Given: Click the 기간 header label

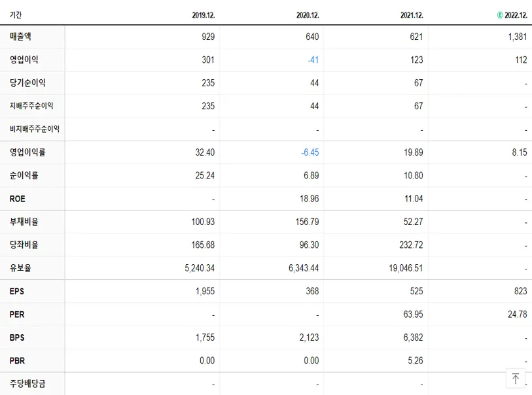Looking at the screenshot, I should click(16, 15).
